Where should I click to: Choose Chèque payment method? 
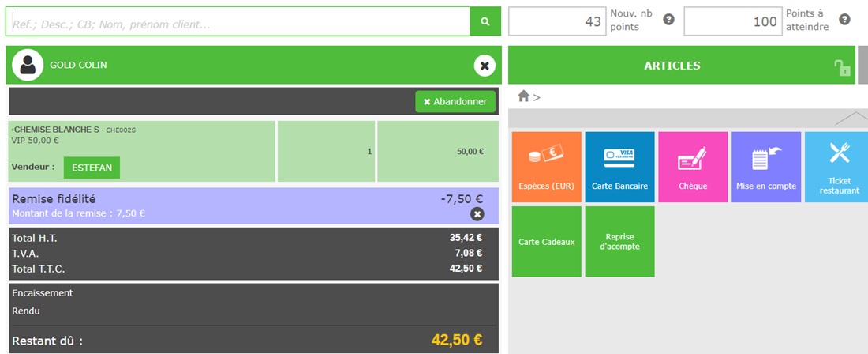click(692, 167)
